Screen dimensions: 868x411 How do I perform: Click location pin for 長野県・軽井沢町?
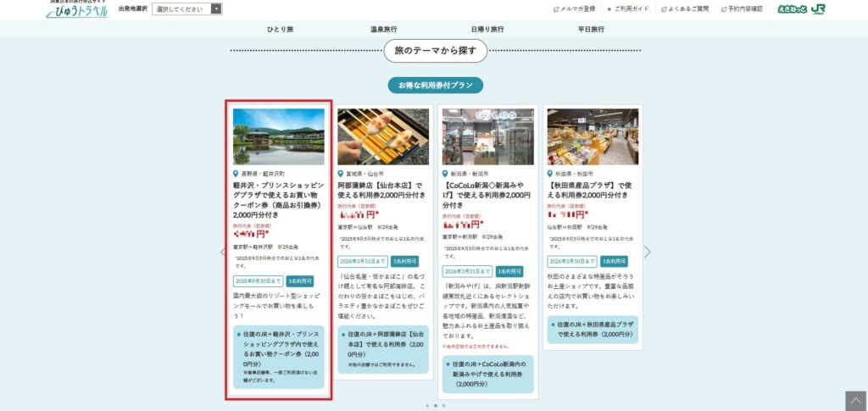pos(236,174)
